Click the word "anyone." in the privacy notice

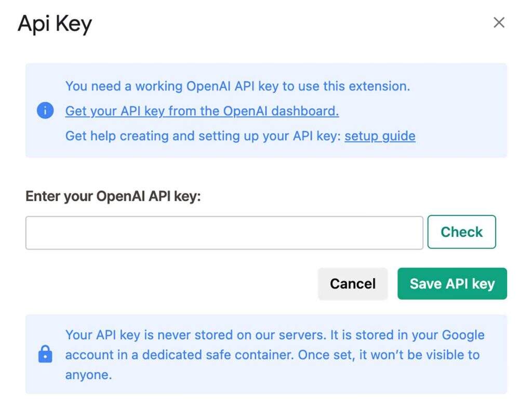pos(88,375)
